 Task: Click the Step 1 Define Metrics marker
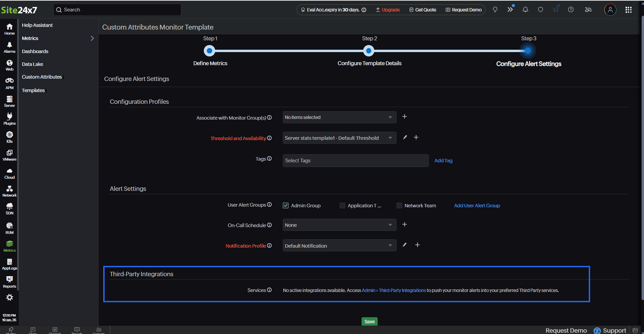pos(210,50)
